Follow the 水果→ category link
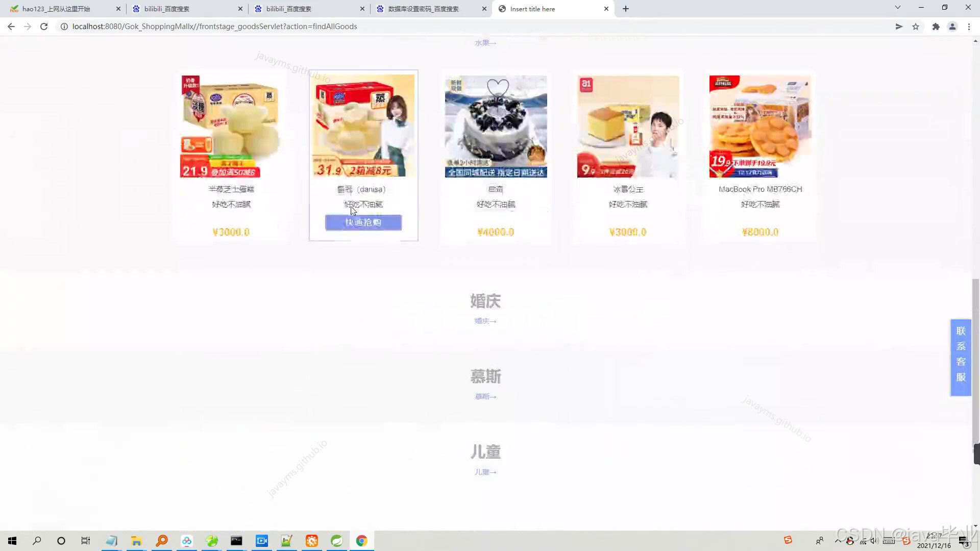Viewport: 980px width, 551px height. tap(485, 43)
